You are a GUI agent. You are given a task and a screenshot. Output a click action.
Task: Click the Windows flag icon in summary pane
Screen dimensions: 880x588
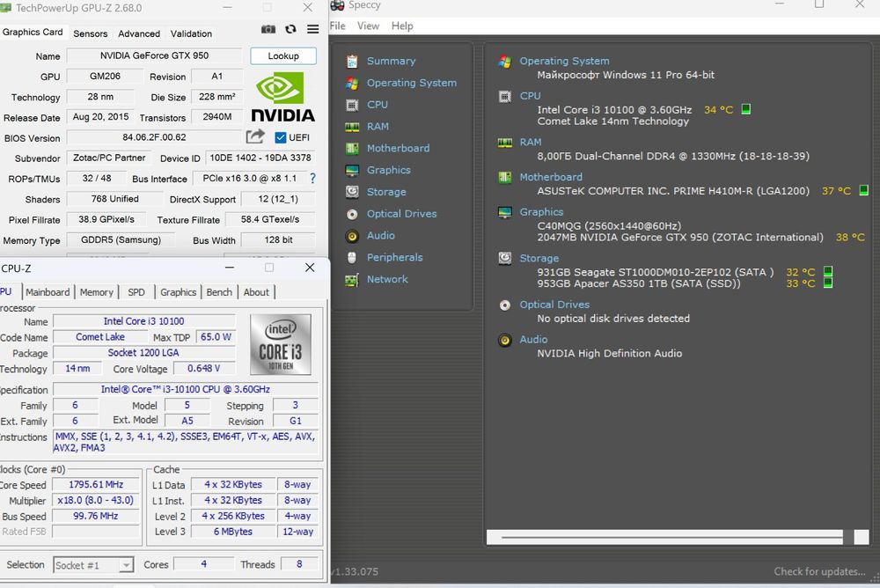(x=504, y=62)
